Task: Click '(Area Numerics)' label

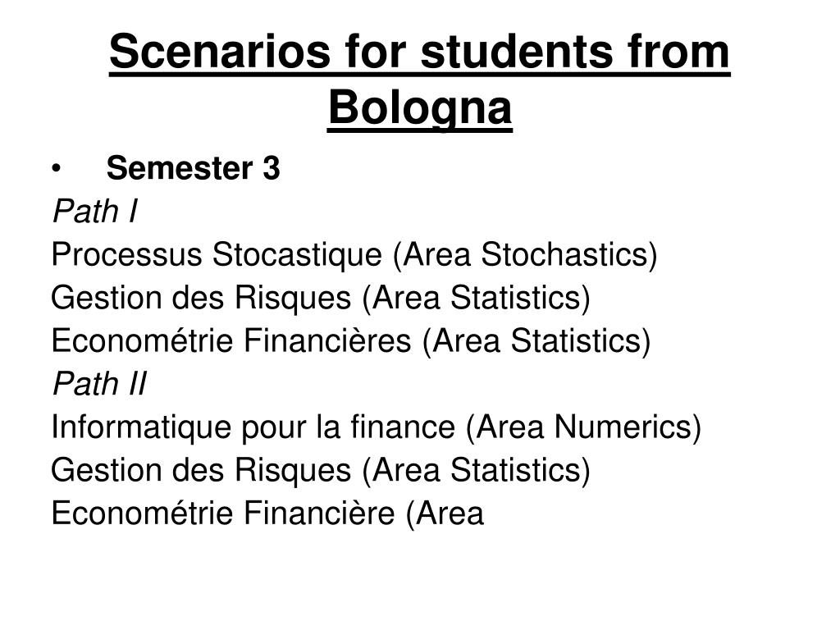Action: [583, 427]
